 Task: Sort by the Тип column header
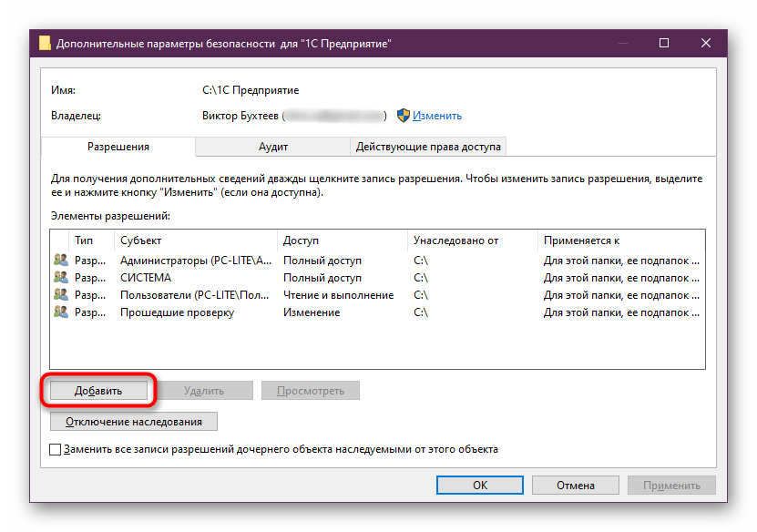tap(93, 240)
